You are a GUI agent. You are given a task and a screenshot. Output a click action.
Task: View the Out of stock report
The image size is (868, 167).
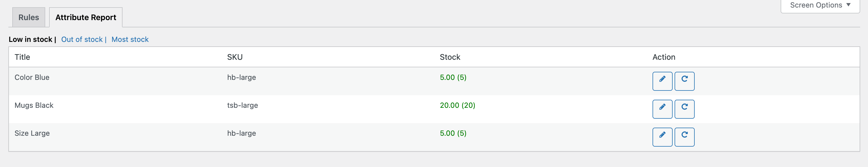click(x=81, y=39)
